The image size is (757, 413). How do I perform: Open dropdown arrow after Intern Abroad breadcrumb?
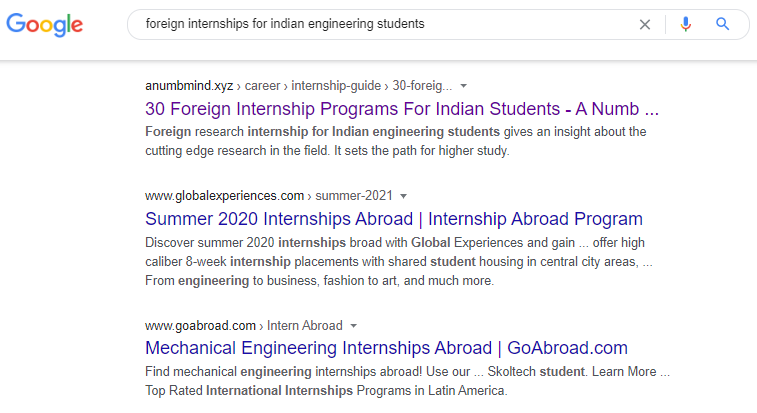click(354, 326)
